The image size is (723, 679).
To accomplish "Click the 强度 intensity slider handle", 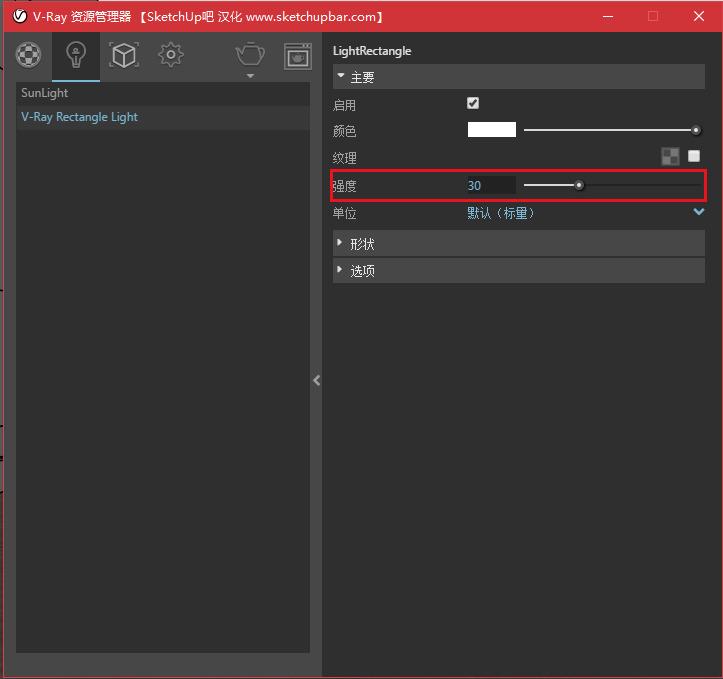I will point(579,185).
